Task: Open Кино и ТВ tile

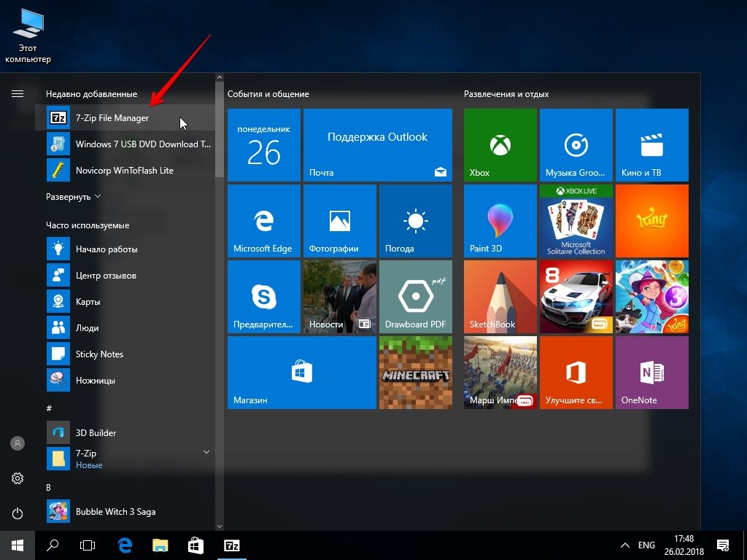Action: tap(651, 145)
